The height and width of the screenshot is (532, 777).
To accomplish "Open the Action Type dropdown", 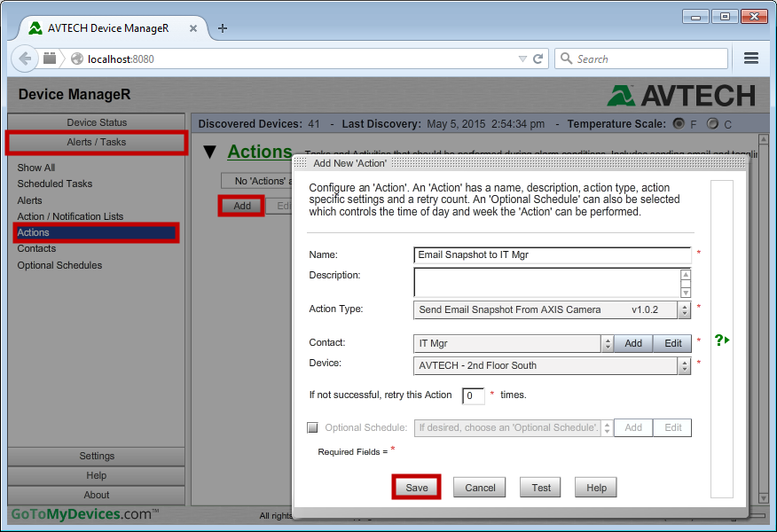I will click(x=681, y=309).
